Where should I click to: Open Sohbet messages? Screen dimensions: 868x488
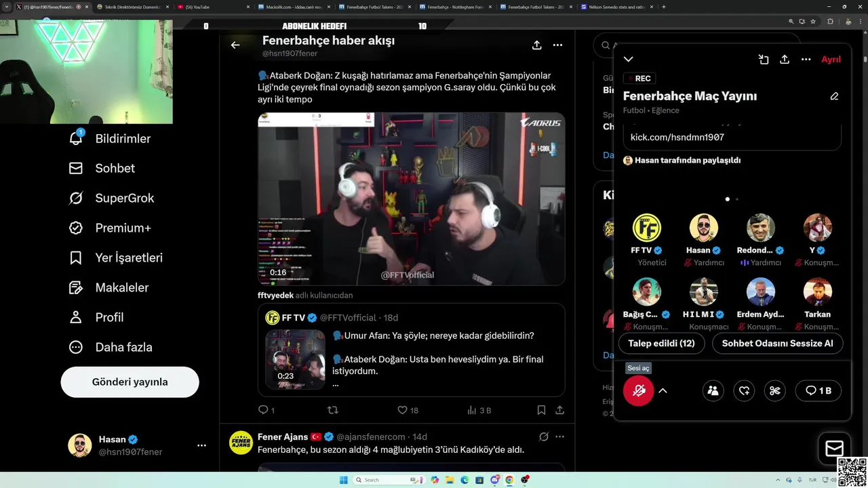click(102, 168)
